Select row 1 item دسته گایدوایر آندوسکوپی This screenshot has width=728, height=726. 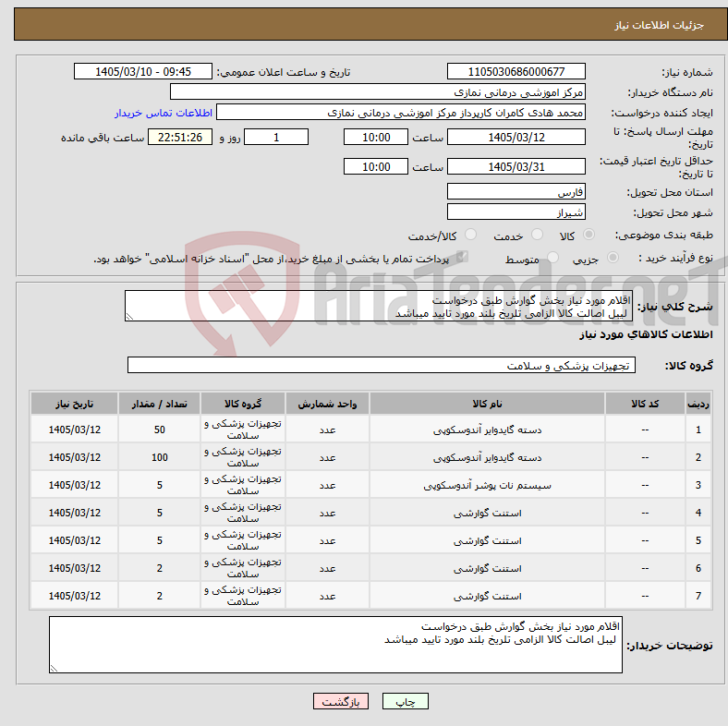coord(487,430)
